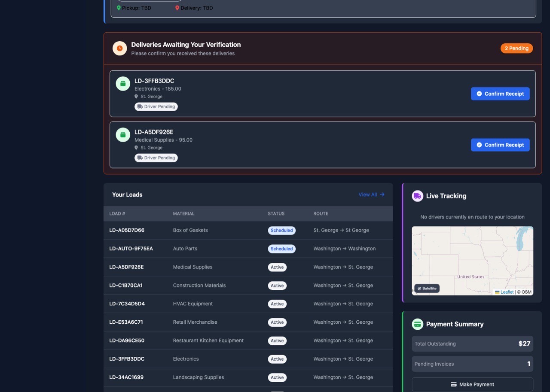
Task: Switch map to Satellite view
Action: (427, 289)
